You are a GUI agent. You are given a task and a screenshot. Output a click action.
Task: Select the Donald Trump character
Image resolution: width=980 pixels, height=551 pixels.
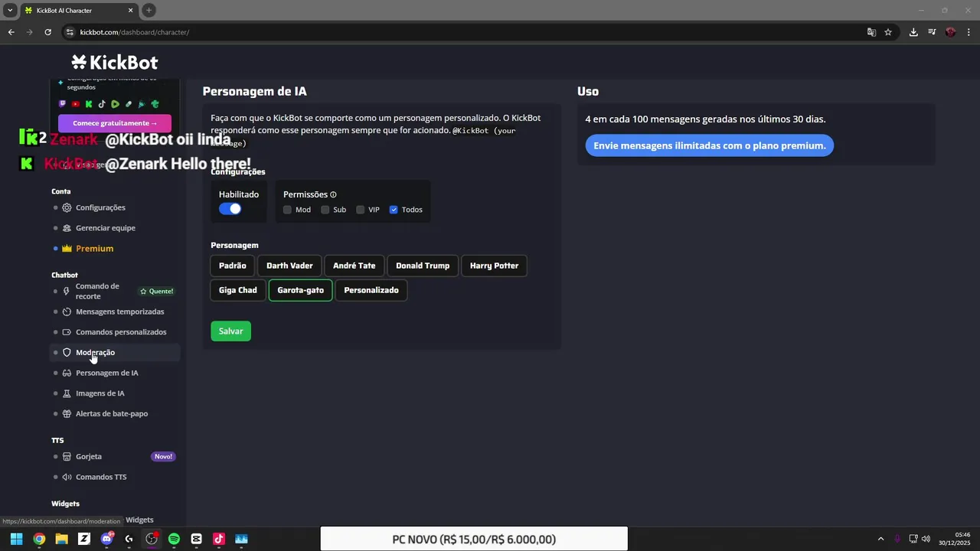pos(423,266)
